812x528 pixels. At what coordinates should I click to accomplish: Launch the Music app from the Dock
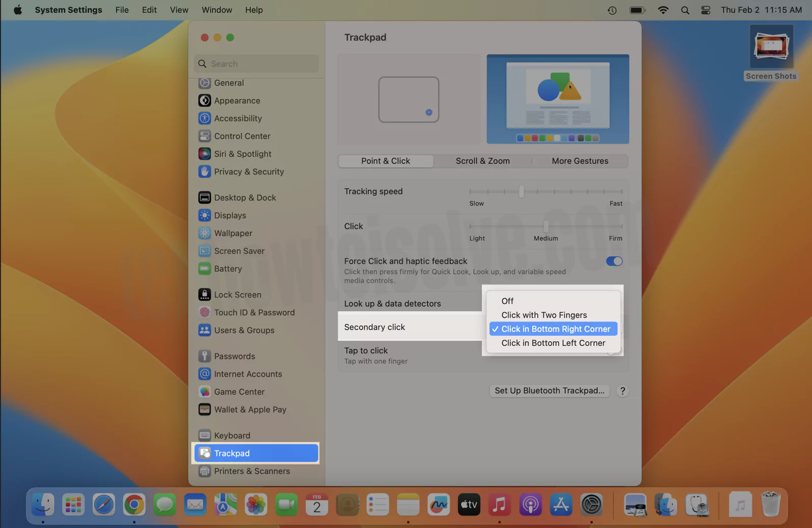(x=500, y=505)
